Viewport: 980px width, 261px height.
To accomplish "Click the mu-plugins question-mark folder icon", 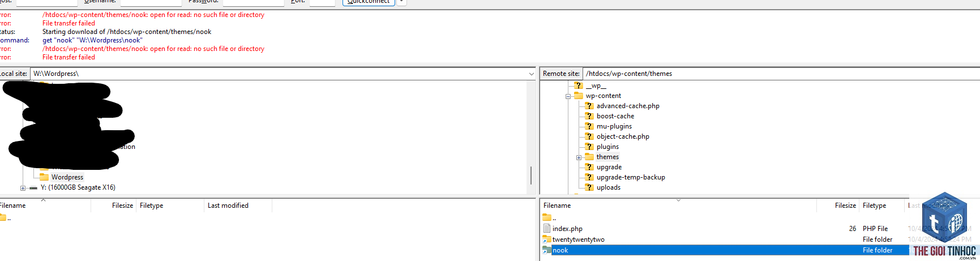I will 589,126.
